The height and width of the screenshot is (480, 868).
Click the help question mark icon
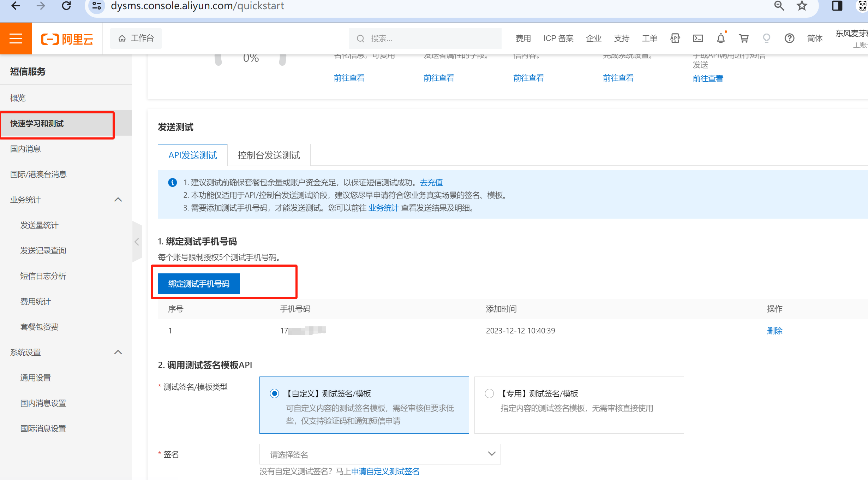789,38
